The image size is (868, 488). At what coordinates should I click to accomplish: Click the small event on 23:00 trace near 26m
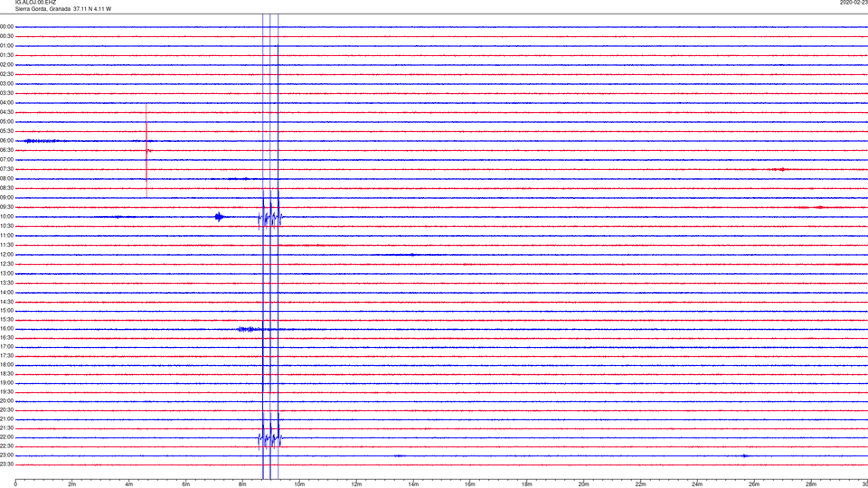coord(745,455)
